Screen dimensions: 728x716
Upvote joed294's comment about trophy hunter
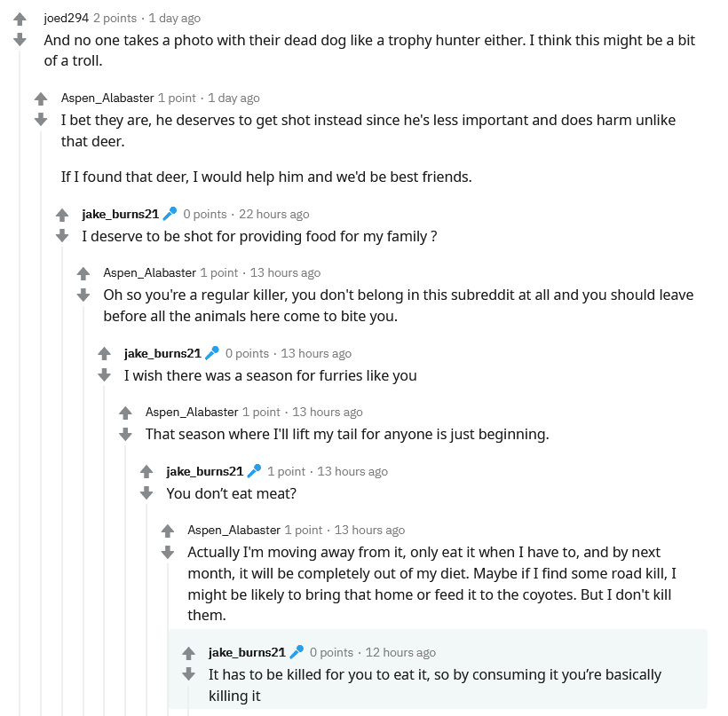pyautogui.click(x=20, y=19)
